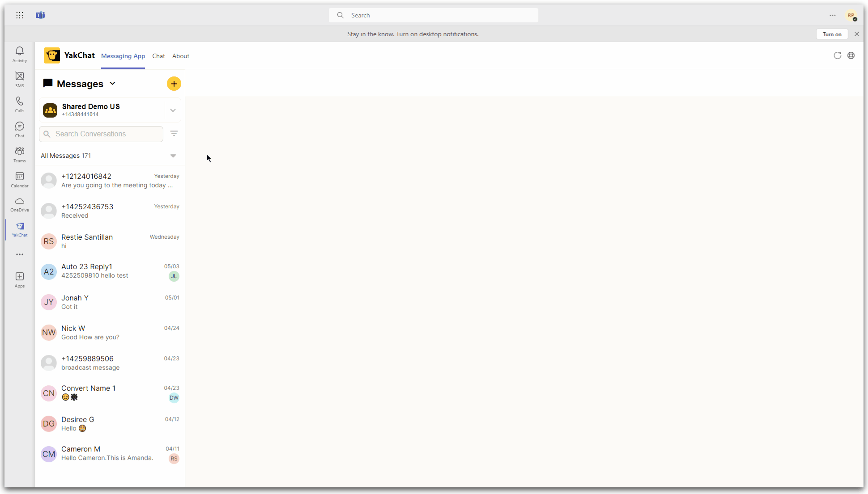
Task: Turn on desktop notifications
Action: (832, 34)
